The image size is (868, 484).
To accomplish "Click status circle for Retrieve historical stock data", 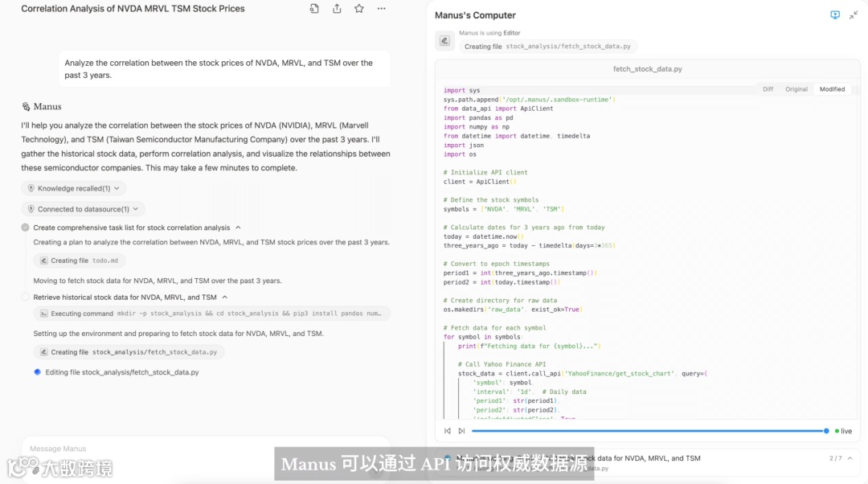I will (26, 297).
